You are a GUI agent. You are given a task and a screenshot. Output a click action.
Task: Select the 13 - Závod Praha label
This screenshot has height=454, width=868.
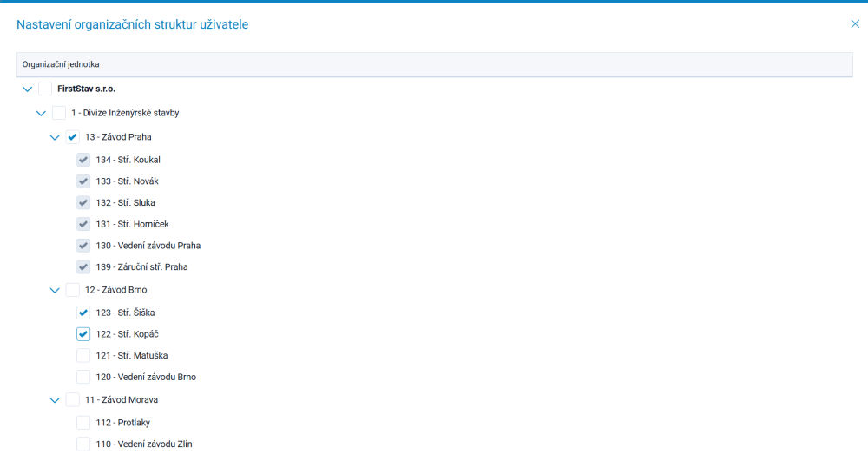point(118,137)
